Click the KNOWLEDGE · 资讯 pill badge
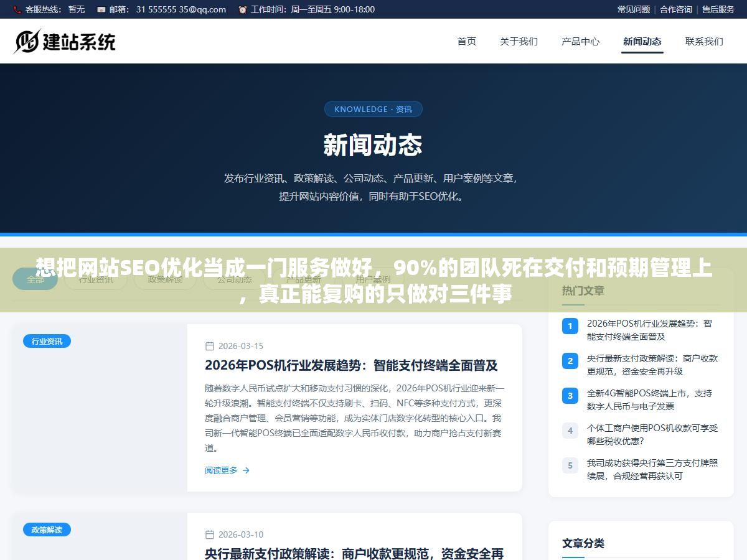The width and height of the screenshot is (747, 560). [374, 109]
